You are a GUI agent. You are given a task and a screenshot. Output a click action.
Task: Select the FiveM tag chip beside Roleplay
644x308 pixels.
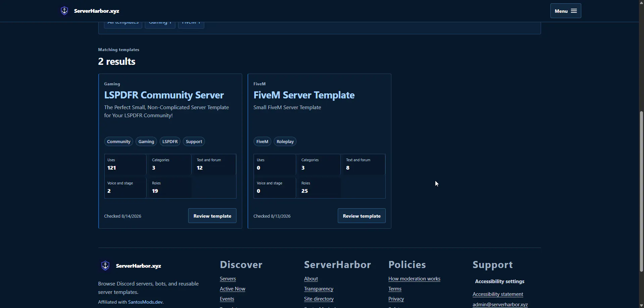tap(262, 142)
